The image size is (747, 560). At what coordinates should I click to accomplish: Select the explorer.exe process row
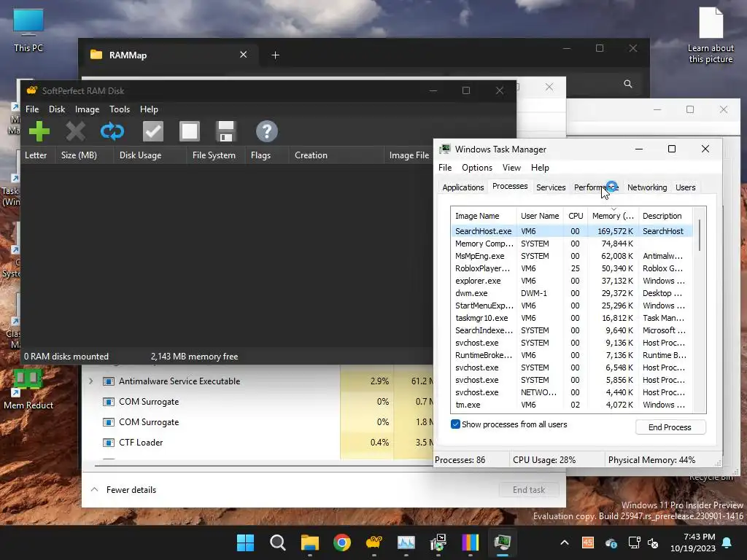click(571, 281)
